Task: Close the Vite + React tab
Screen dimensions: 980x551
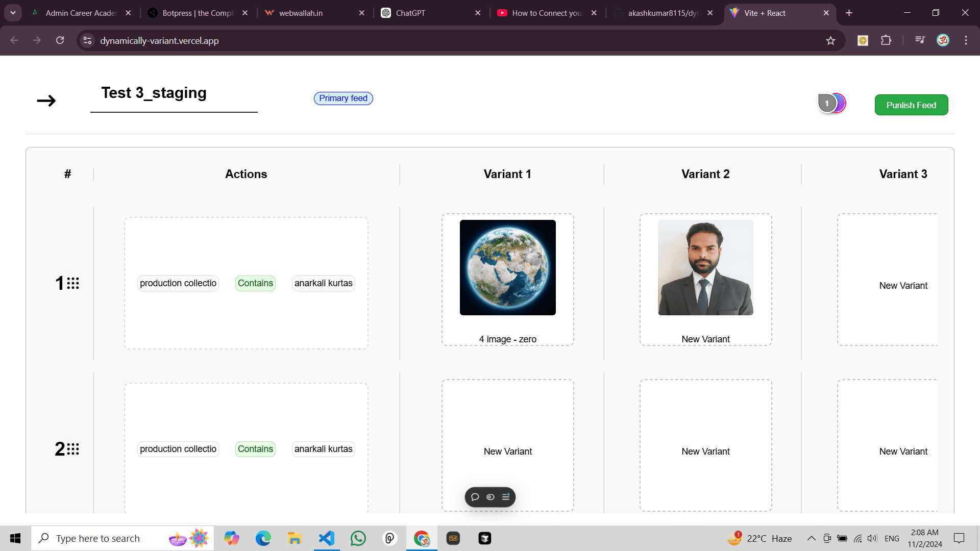Action: click(826, 13)
